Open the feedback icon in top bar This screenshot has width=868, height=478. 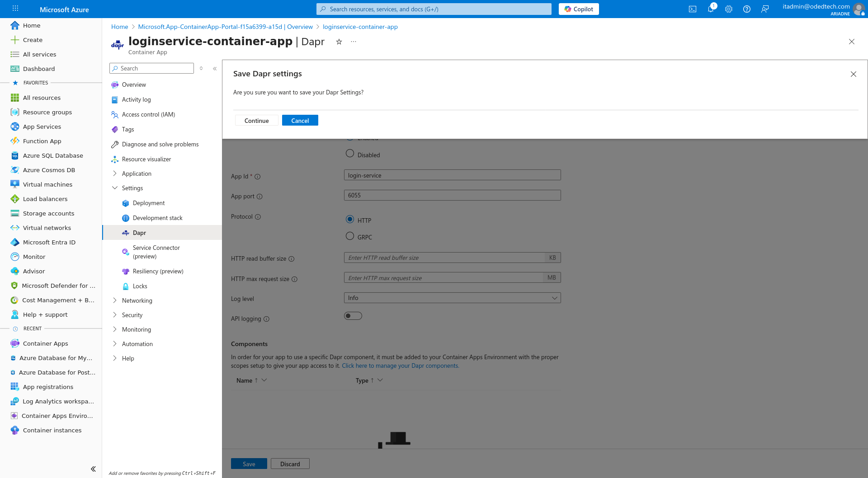click(765, 9)
